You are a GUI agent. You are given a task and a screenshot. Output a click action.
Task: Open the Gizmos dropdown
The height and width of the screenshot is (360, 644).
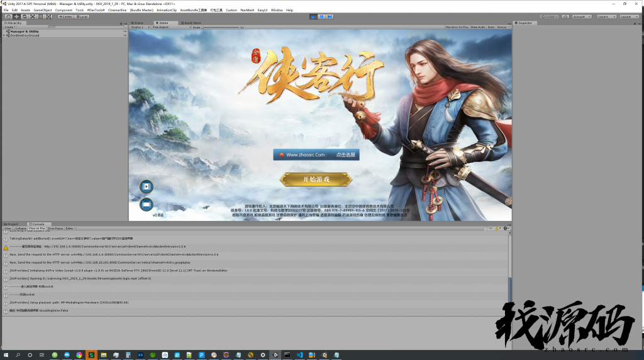[503, 27]
